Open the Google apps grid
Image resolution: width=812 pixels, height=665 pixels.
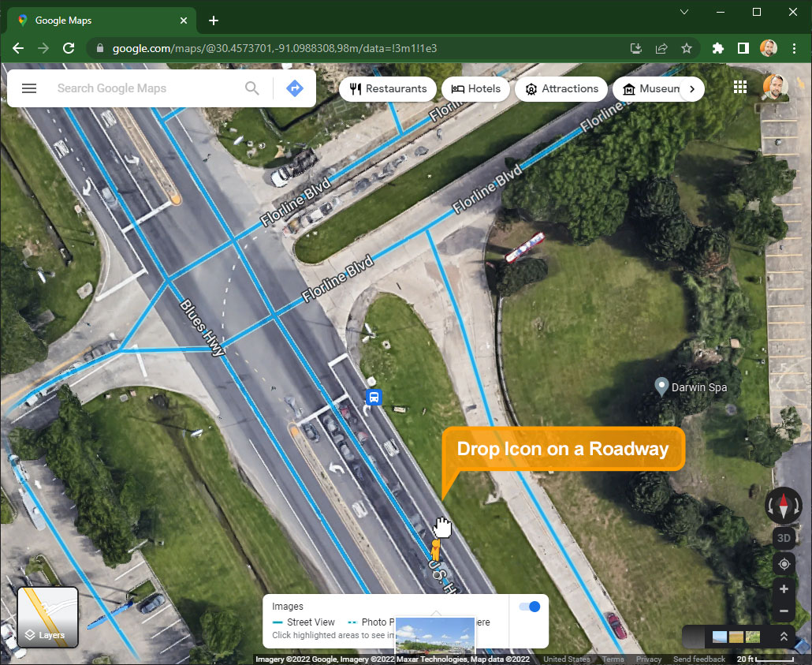(x=740, y=87)
